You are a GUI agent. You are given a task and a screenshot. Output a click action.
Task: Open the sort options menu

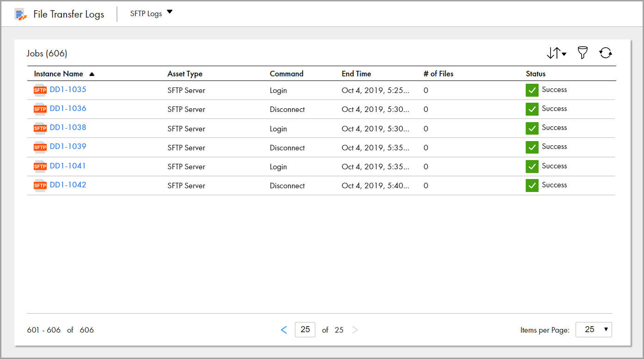click(556, 53)
